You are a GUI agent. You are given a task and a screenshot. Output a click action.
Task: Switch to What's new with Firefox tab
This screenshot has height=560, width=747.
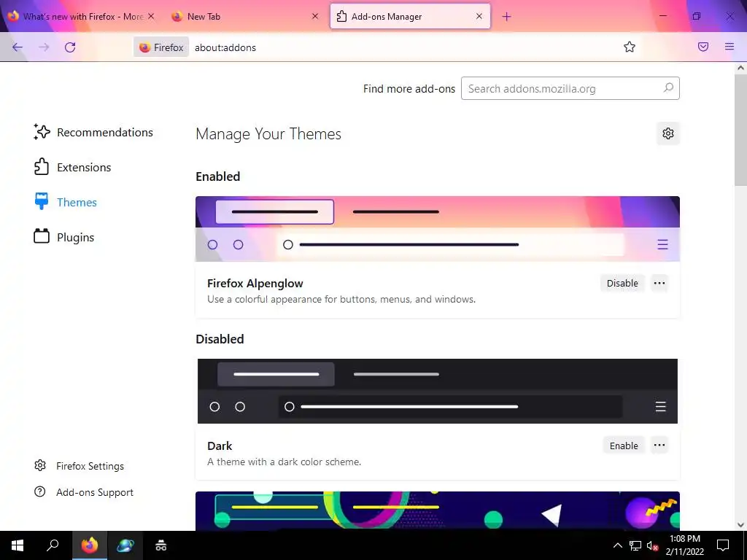(x=82, y=16)
